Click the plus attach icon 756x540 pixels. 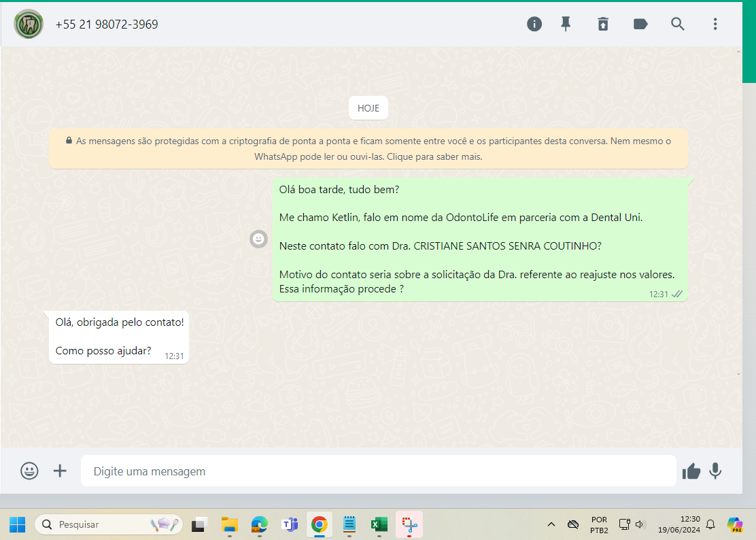tap(60, 471)
